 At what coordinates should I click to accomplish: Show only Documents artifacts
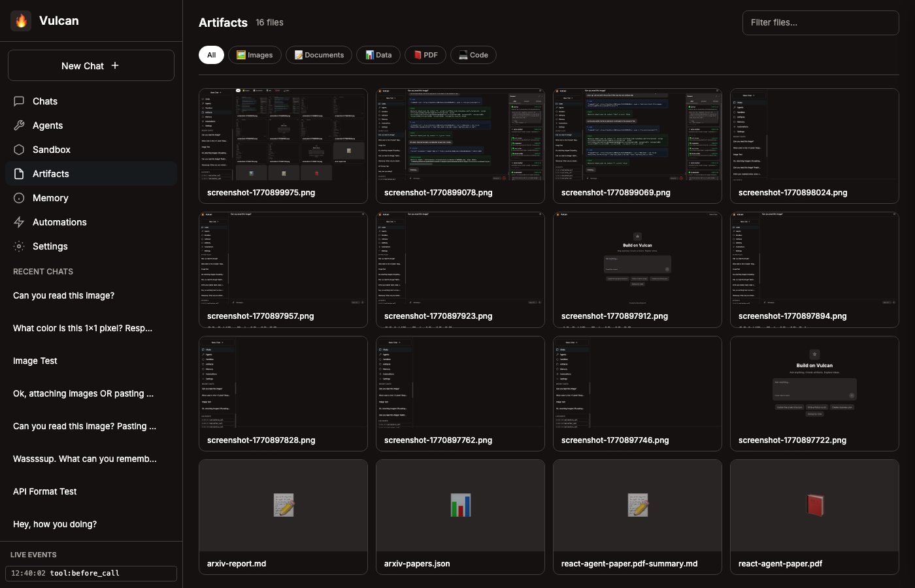[319, 55]
